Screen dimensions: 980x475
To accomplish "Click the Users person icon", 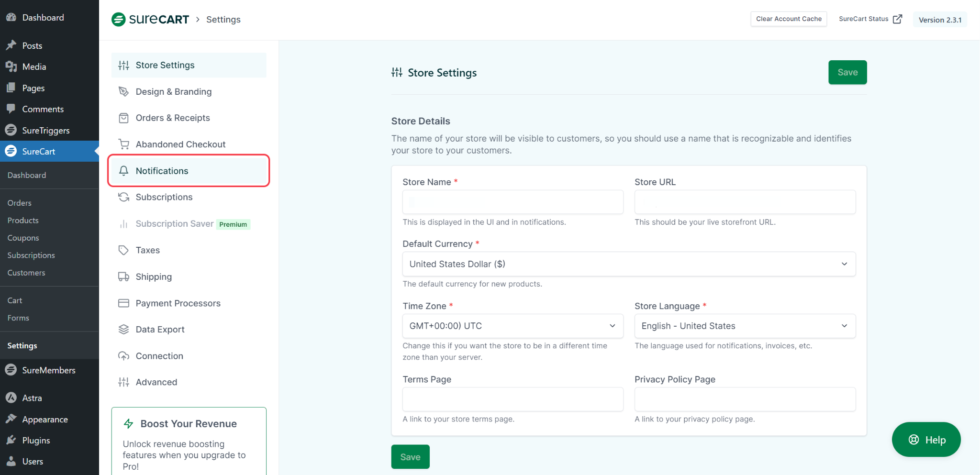I will [11, 461].
